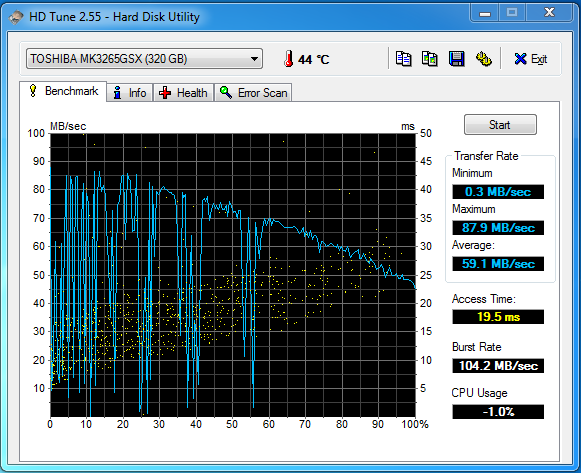
Task: Save screenshot using the floppy disk icon
Action: pos(456,59)
